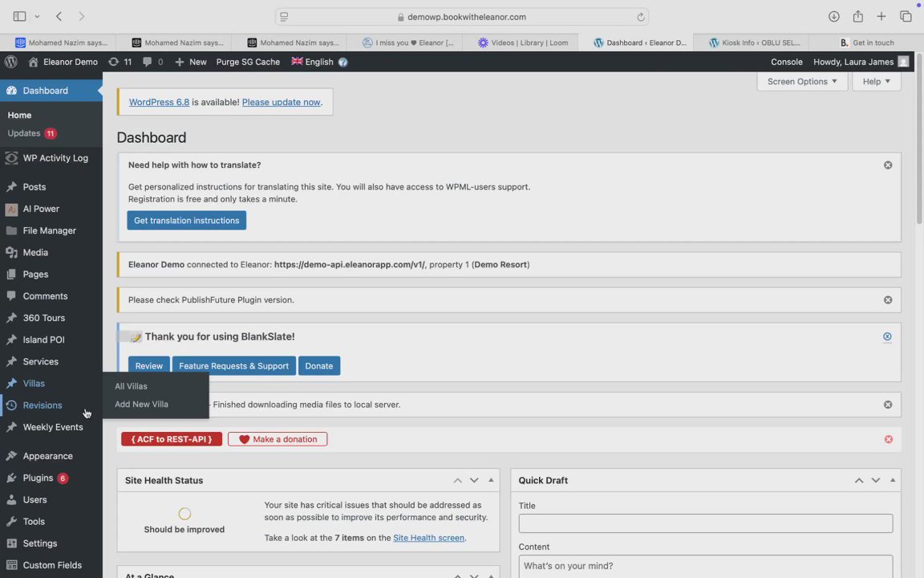Move Site Health Status widget up

pos(457,481)
